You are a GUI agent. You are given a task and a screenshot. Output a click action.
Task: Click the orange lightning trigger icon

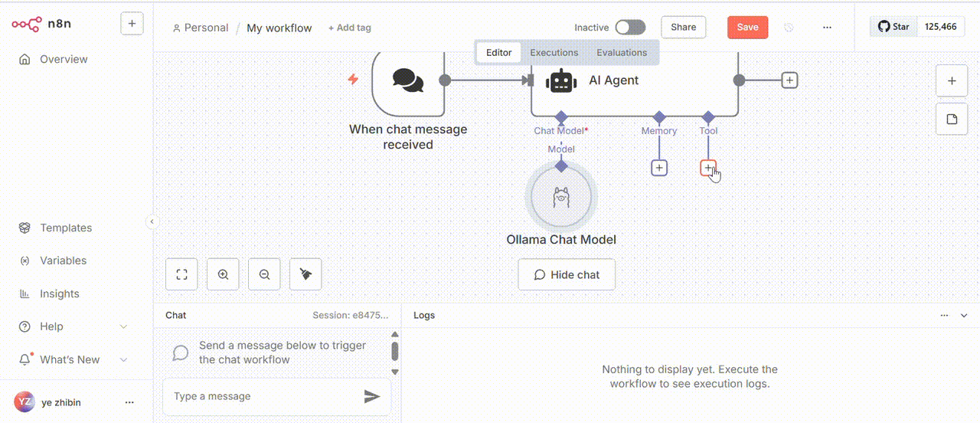pos(353,79)
